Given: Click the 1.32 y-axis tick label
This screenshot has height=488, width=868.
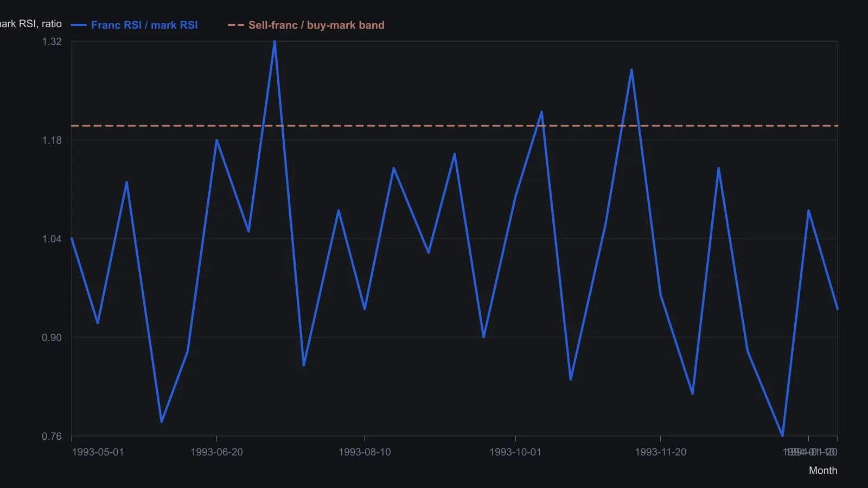Looking at the screenshot, I should point(52,42).
